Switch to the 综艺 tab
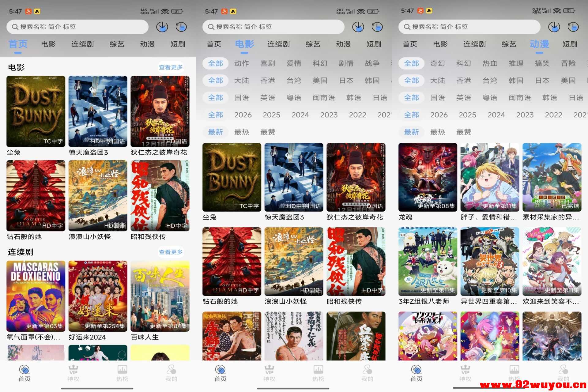This screenshot has height=392, width=588. coord(116,44)
